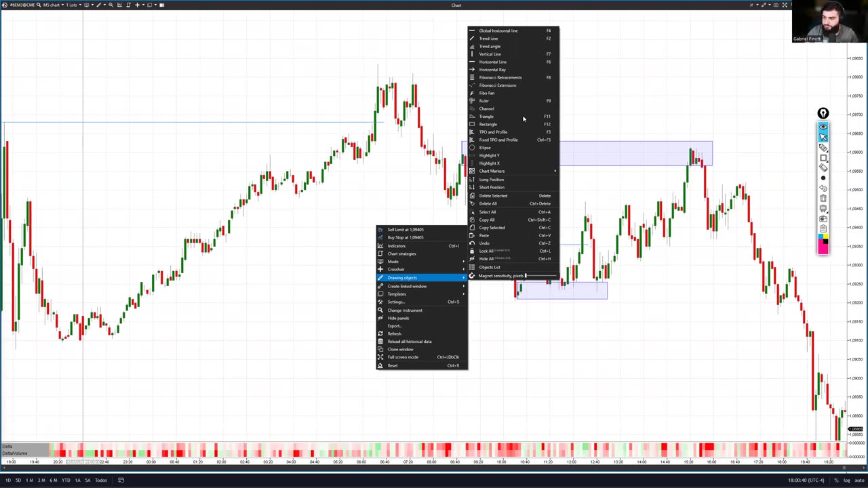Choose the Trend angle tool

[513, 46]
